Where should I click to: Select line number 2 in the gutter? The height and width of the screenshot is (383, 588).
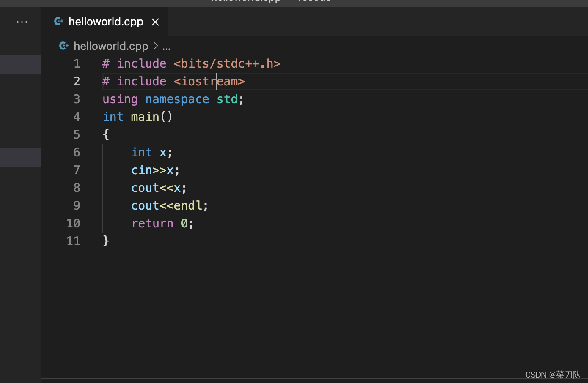[77, 82]
